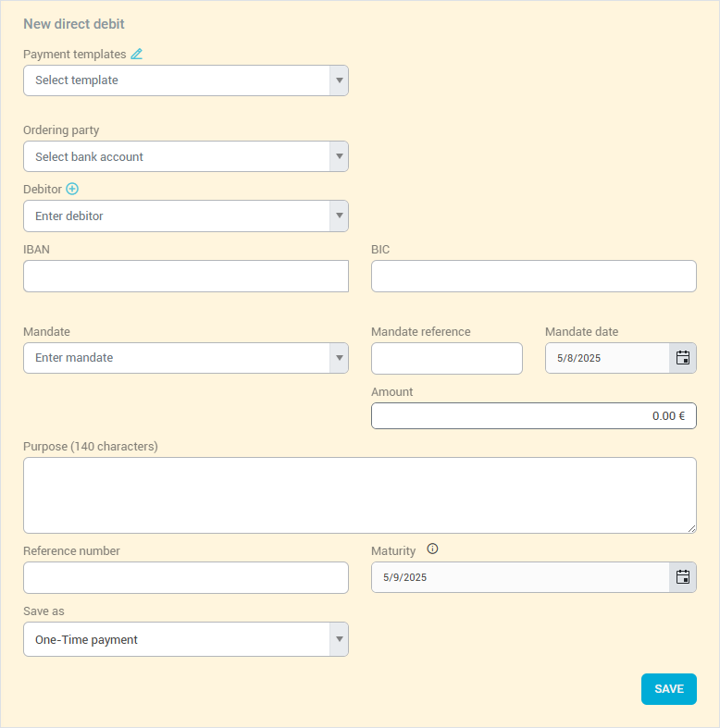Image resolution: width=720 pixels, height=728 pixels.
Task: Click the Reference number input field
Action: point(185,577)
